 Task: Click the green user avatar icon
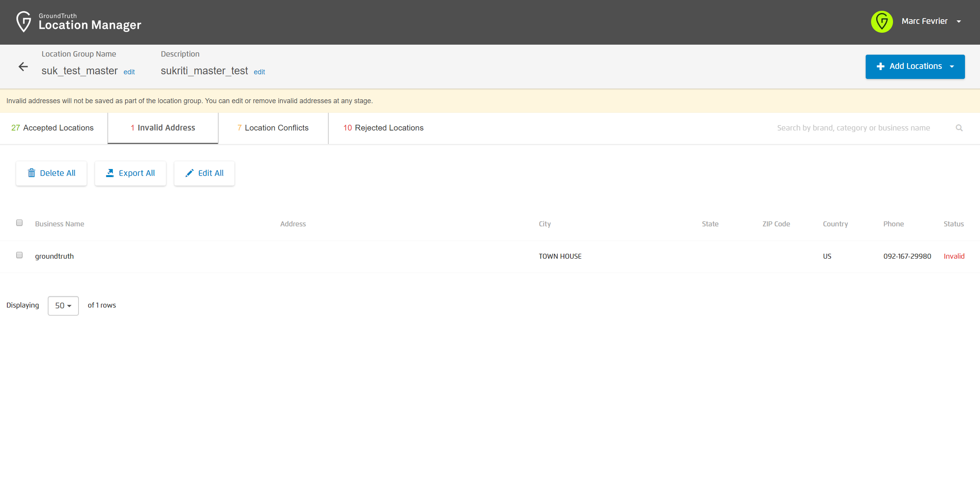point(881,22)
